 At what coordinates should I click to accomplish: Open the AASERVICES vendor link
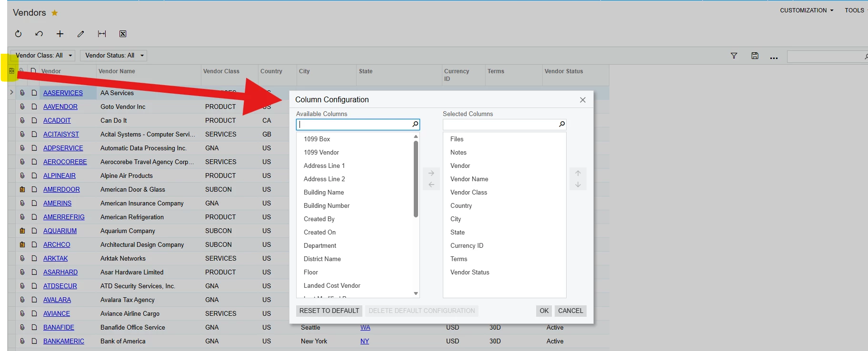click(63, 93)
